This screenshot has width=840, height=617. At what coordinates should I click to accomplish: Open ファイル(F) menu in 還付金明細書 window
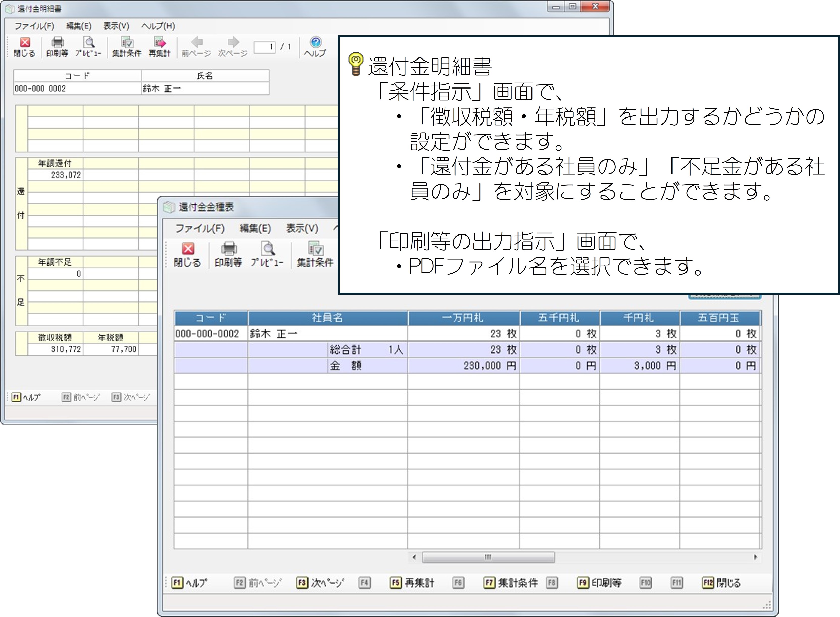[34, 26]
